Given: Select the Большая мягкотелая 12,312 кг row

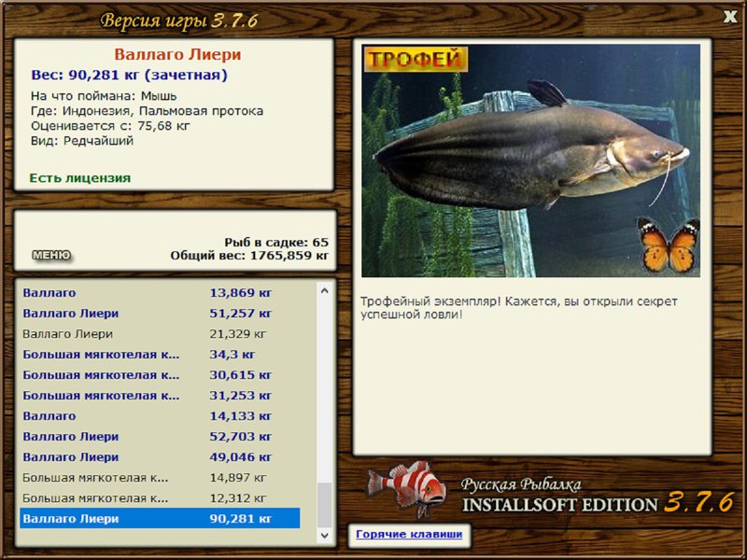Looking at the screenshot, I should coord(160,497).
